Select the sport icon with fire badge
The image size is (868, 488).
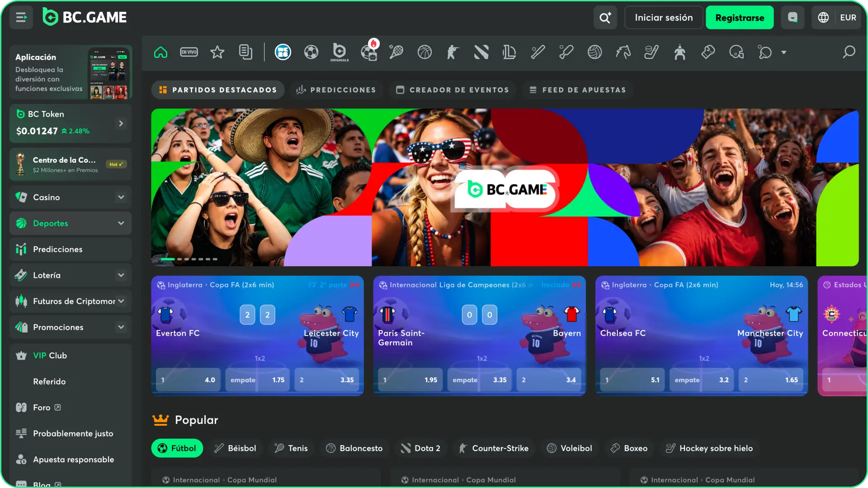(369, 52)
